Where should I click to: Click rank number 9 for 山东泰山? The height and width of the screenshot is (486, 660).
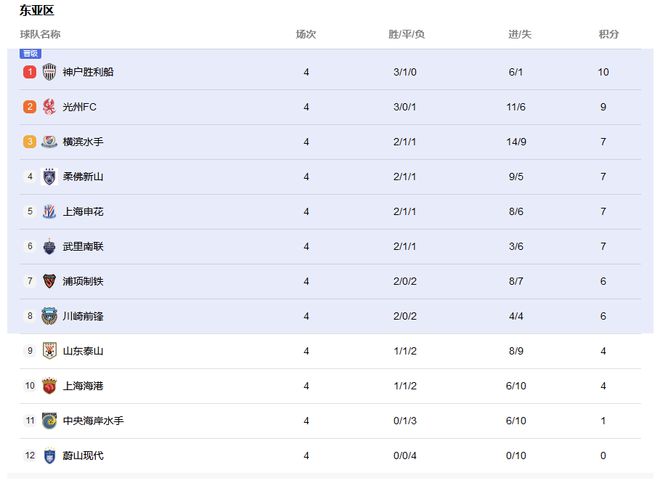pyautogui.click(x=30, y=351)
